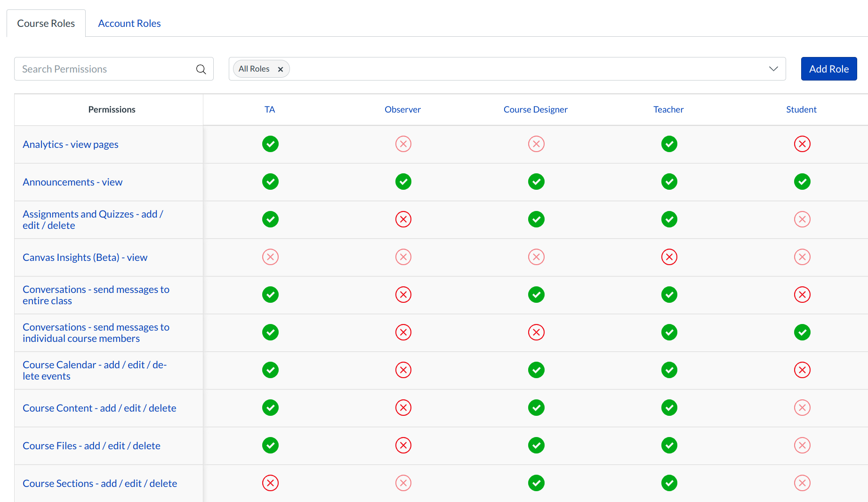The height and width of the screenshot is (502, 868).
Task: Open the Teacher role column header
Action: 668,110
